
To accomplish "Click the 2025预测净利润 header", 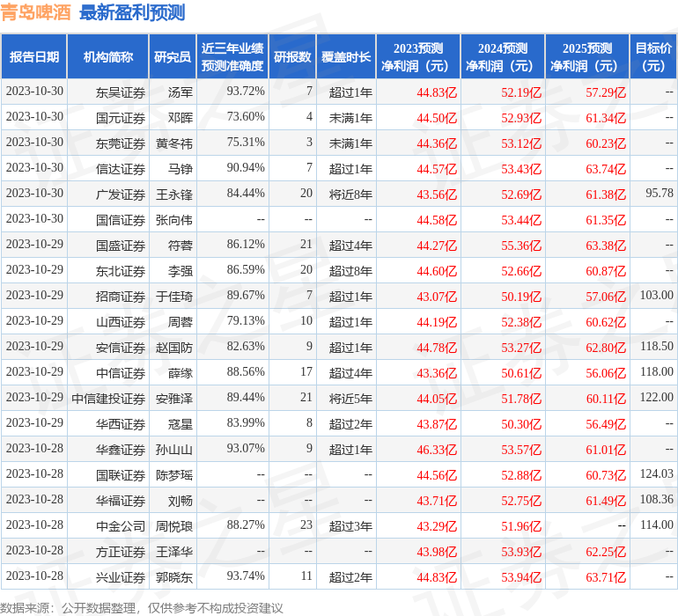I will pyautogui.click(x=587, y=56).
